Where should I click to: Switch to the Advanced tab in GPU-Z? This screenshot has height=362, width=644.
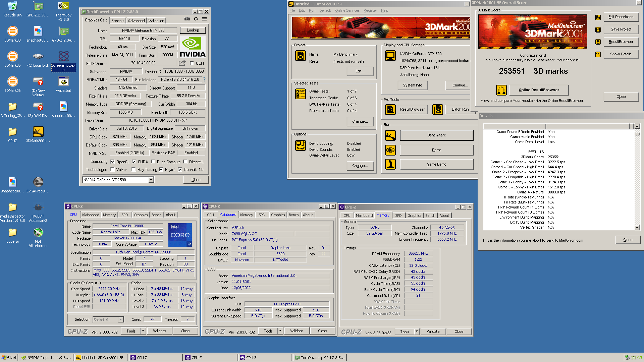(x=136, y=21)
